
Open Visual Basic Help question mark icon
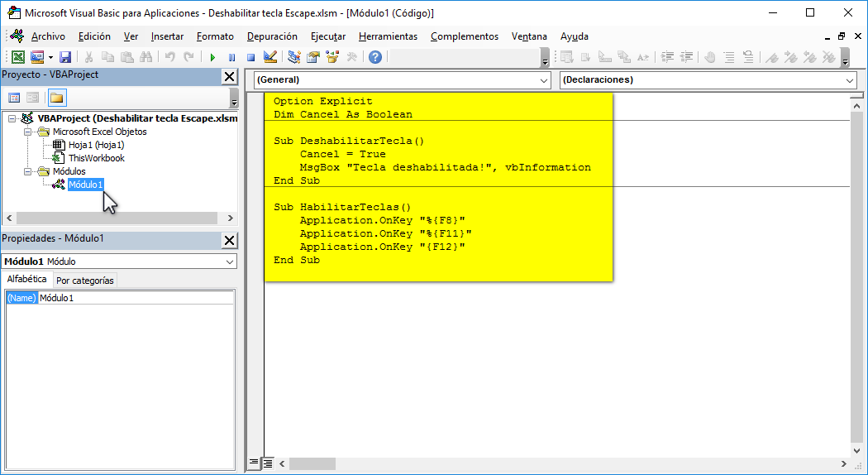[375, 57]
